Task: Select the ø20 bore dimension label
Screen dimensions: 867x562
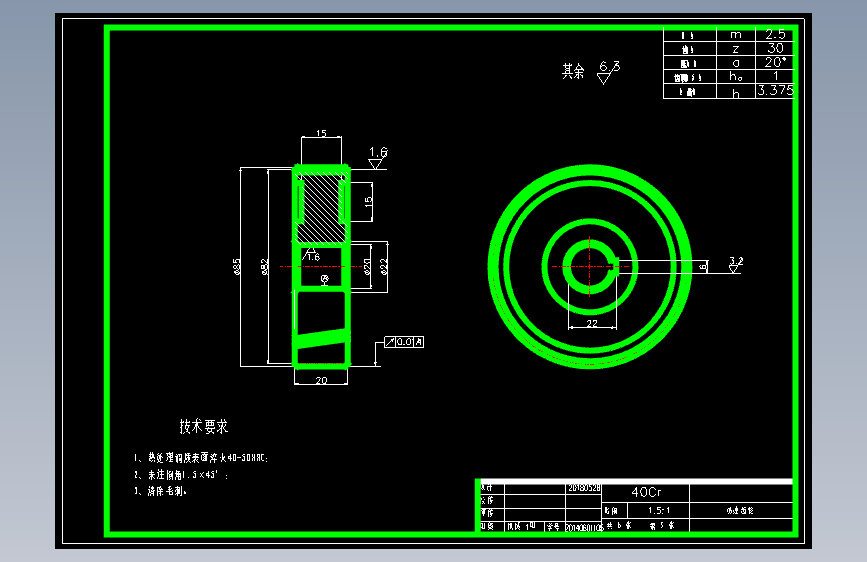Action: click(367, 267)
